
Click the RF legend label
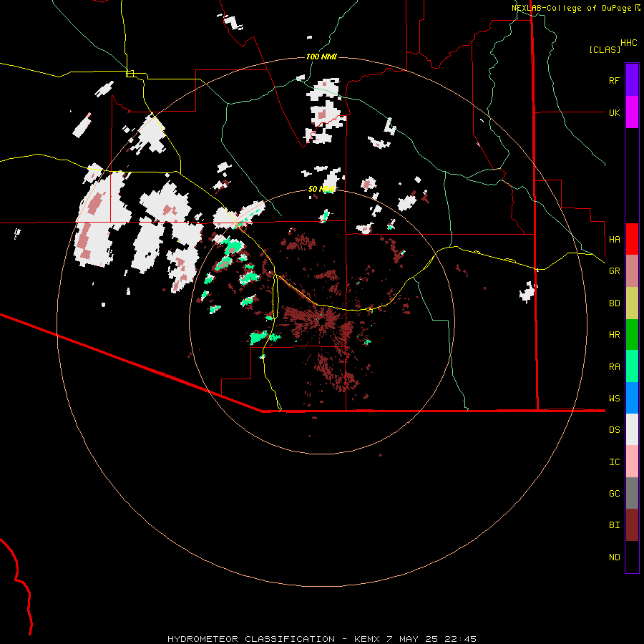click(x=614, y=80)
